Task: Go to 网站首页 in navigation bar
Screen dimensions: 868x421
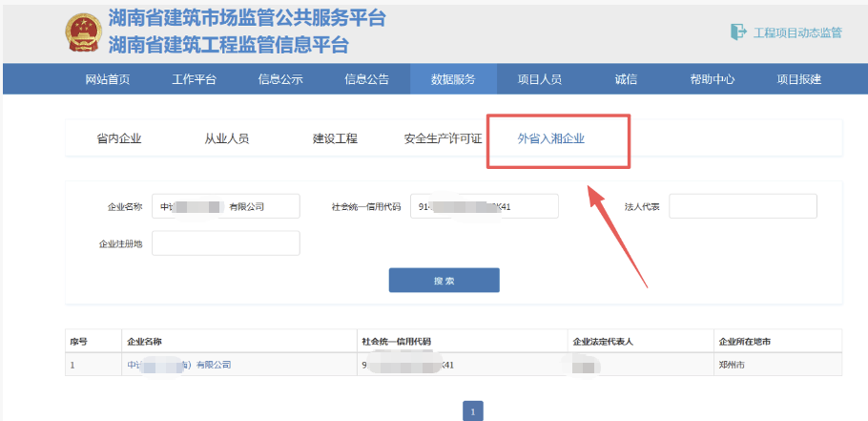Action: tap(108, 79)
